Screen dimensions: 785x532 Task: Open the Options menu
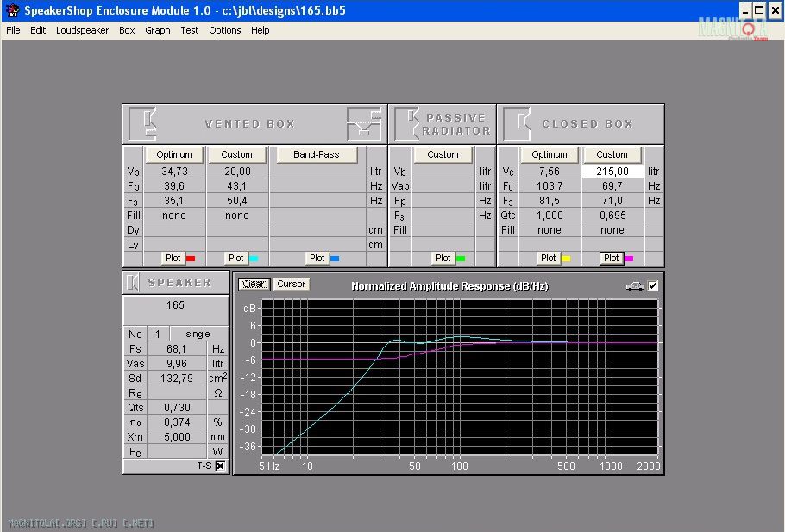click(224, 30)
